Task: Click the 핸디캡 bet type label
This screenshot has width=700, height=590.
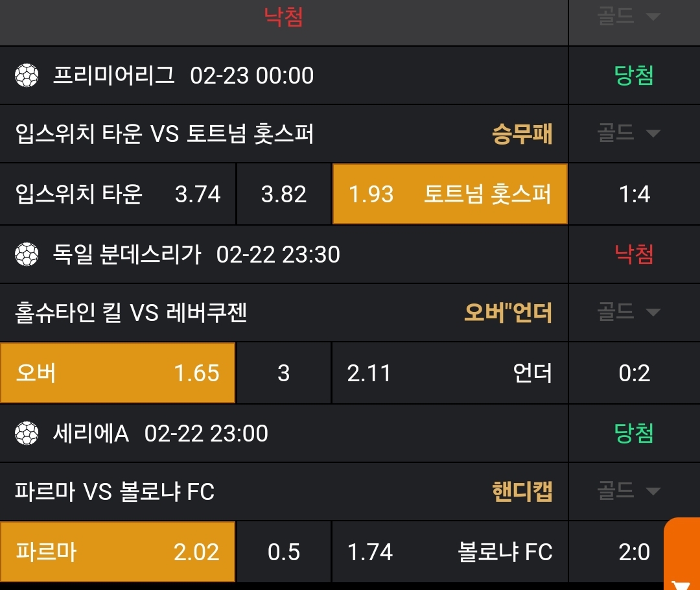Action: [522, 491]
